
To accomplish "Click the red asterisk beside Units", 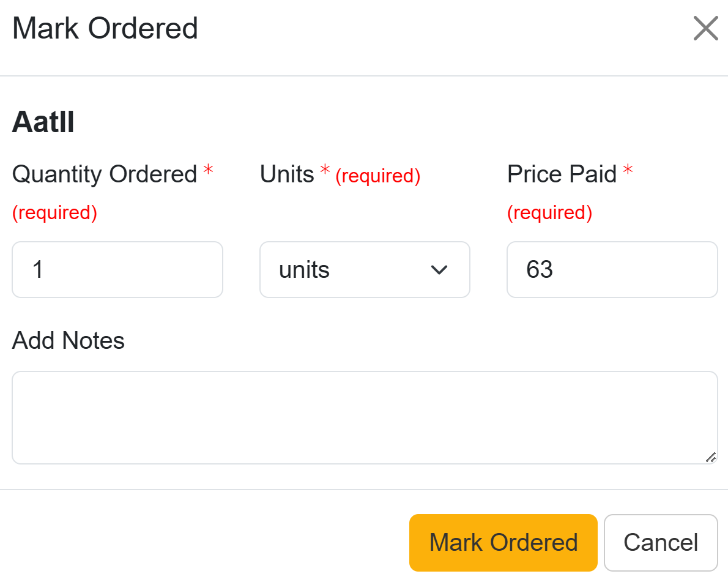I will pyautogui.click(x=325, y=171).
